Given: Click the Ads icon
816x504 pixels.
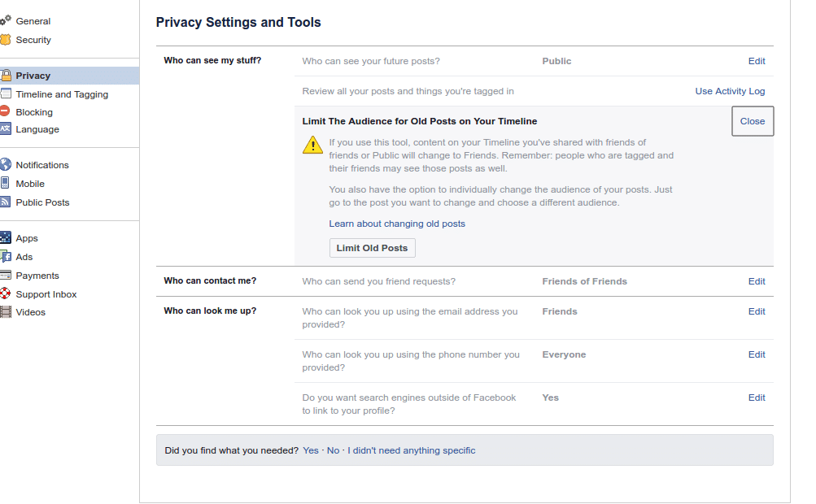Looking at the screenshot, I should tap(5, 256).
